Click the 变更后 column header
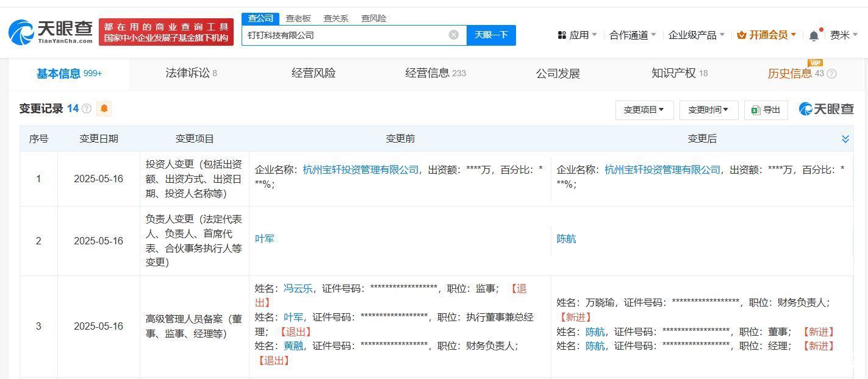Viewport: 868px width, 379px height. [x=701, y=139]
